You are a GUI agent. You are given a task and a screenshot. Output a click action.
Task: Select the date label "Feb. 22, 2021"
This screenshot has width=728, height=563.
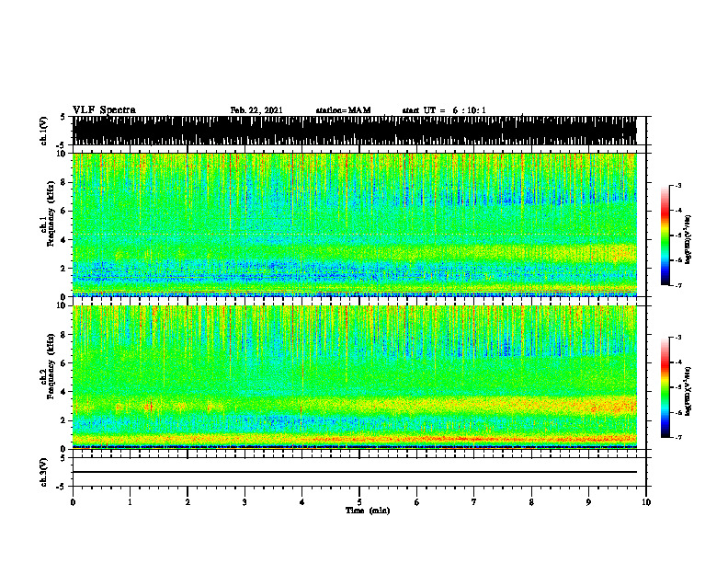[256, 110]
